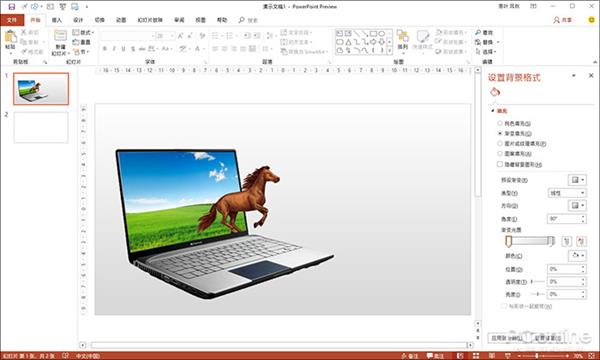Image resolution: width=600 pixels, height=360 pixels.
Task: Open the gradient type combo box
Action: pos(567,193)
